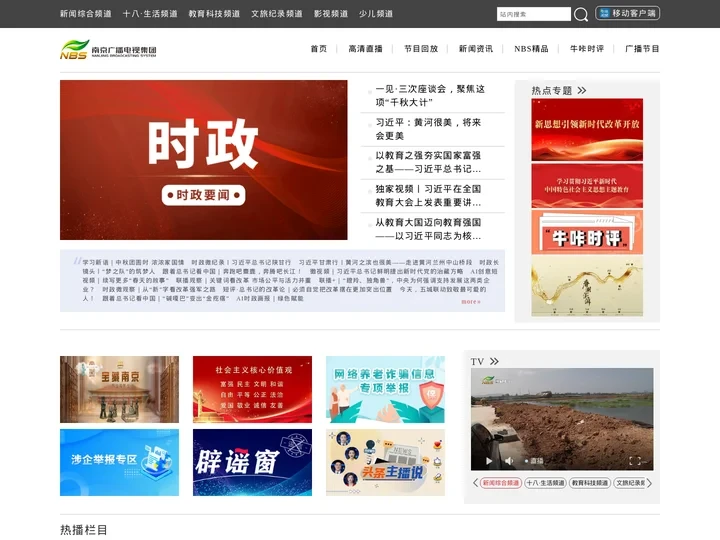The height and width of the screenshot is (540, 720).
Task: Select 十八·生活频道 under TV player
Action: coord(545,483)
